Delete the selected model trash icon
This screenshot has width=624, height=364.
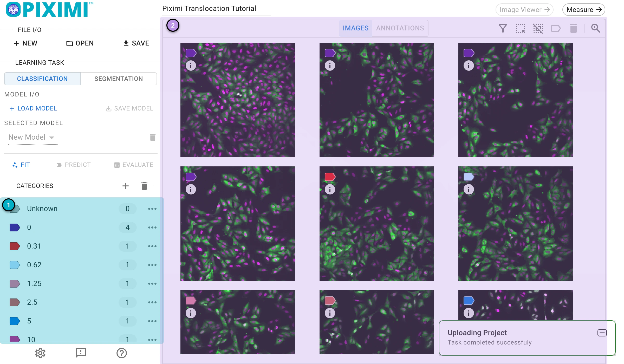coord(153,137)
